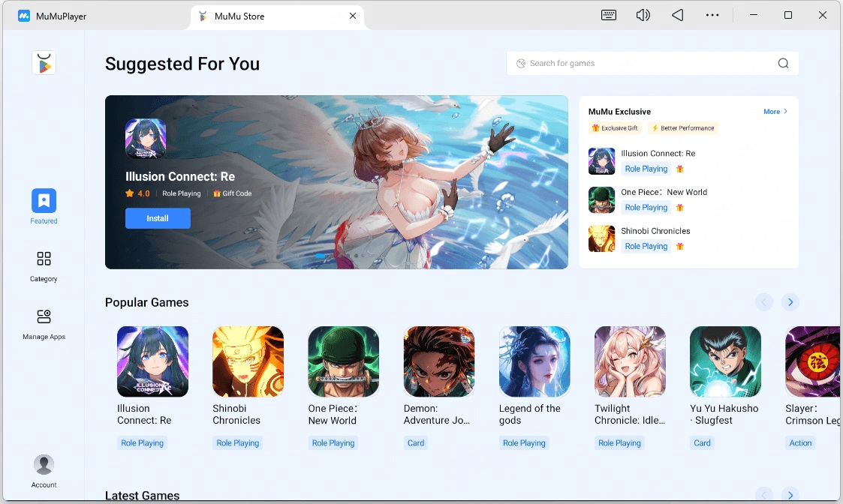This screenshot has height=504, width=843.
Task: Click Illusion Connect: Re title in MuMu Exclusive
Action: pos(658,154)
